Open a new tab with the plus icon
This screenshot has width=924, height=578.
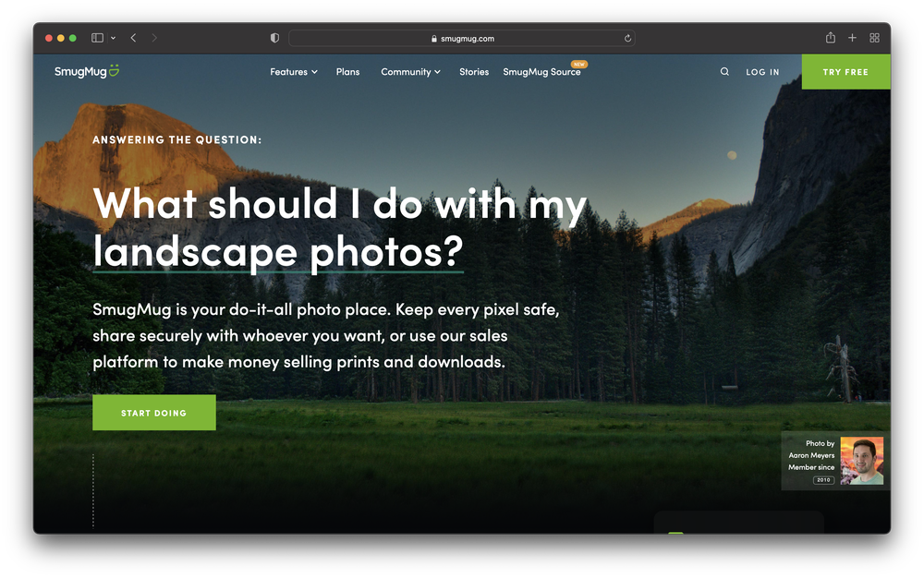[852, 38]
